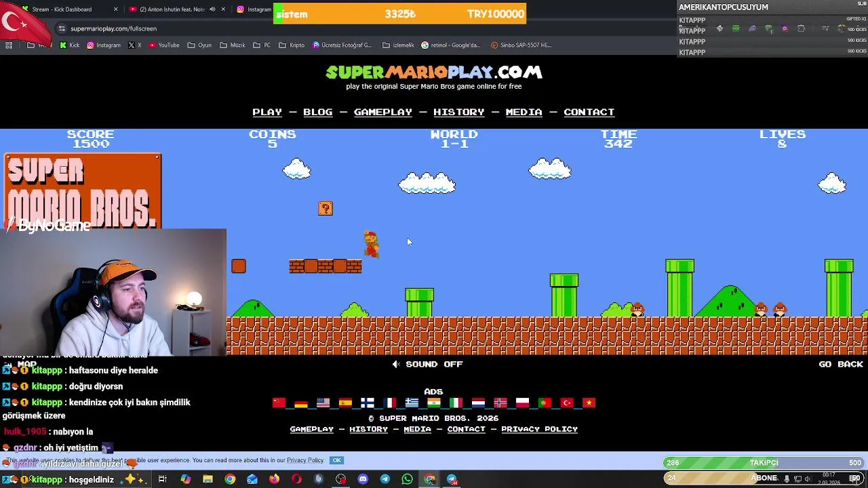Toggle game sound with SOUND OFF

tap(427, 365)
